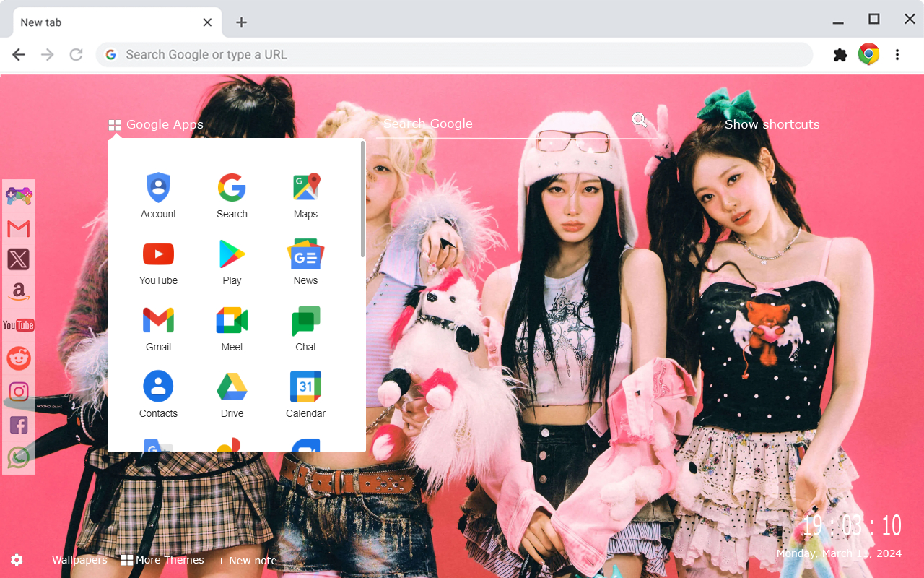Close the New tab tab
Image resolution: width=924 pixels, height=578 pixels.
(x=207, y=22)
